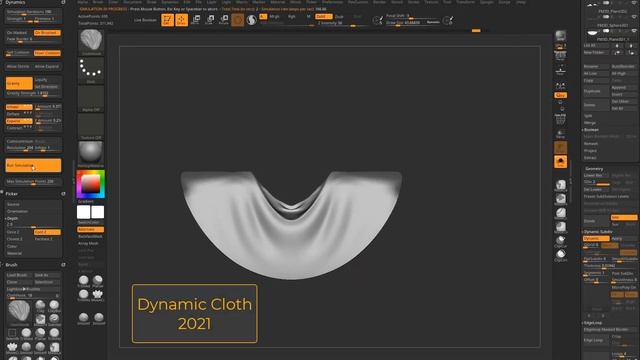Adjust the Draw Size slider
The height and width of the screenshot is (360, 640).
(413, 22)
